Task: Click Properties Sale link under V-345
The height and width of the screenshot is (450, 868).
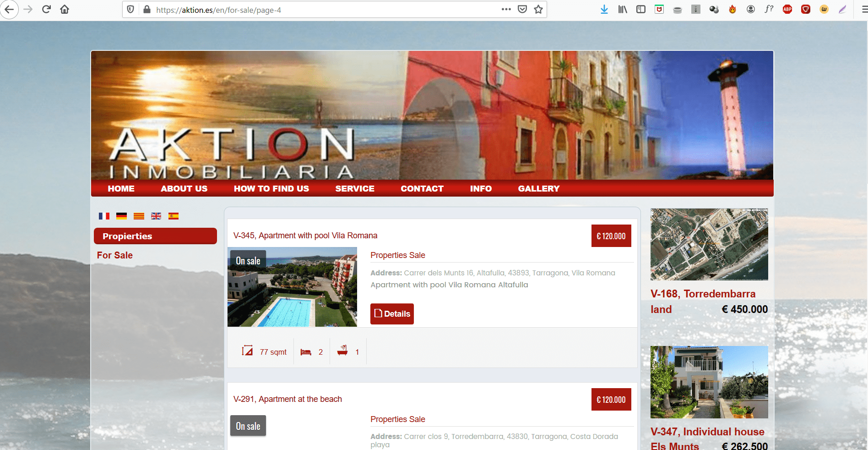Action: 398,255
